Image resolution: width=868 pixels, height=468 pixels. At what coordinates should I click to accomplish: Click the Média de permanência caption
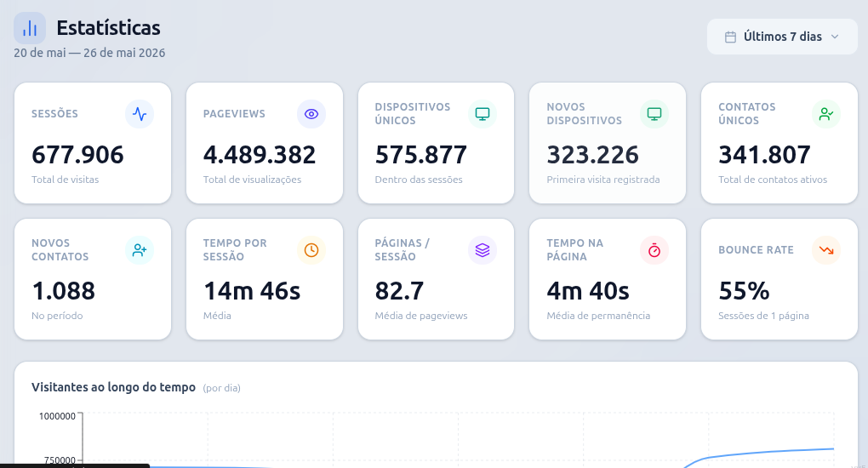pos(598,316)
